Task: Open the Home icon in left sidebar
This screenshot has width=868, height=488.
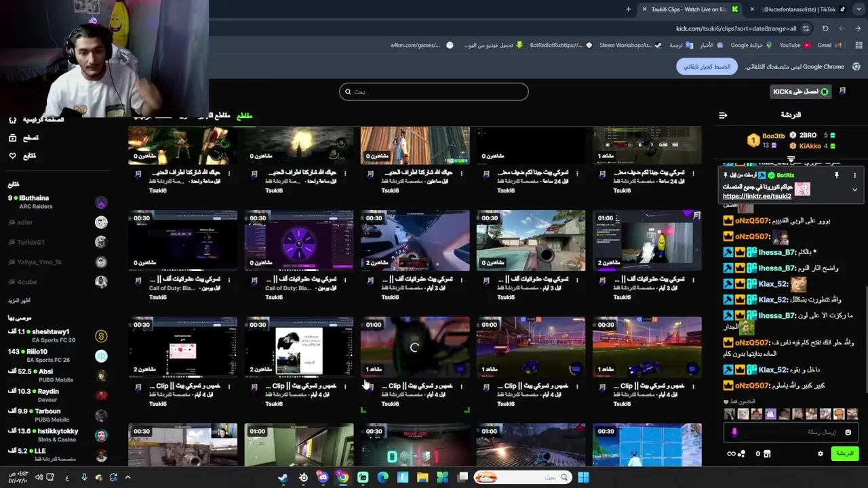Action: tap(12, 120)
